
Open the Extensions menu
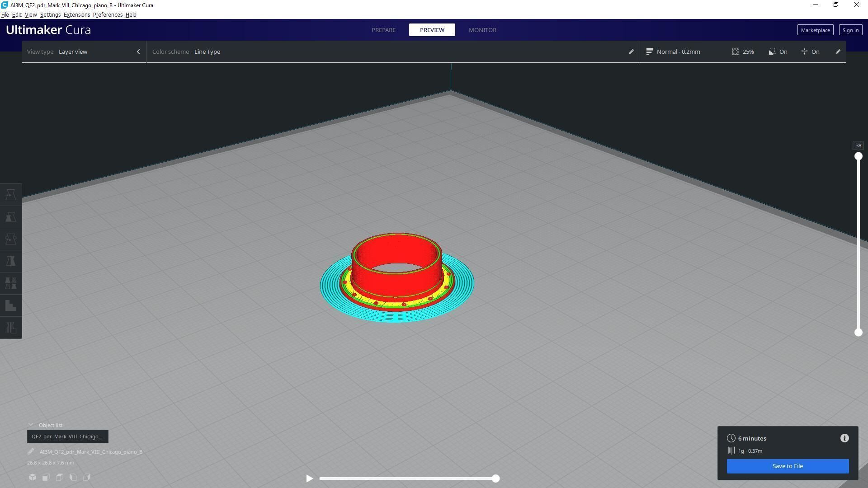pos(76,15)
